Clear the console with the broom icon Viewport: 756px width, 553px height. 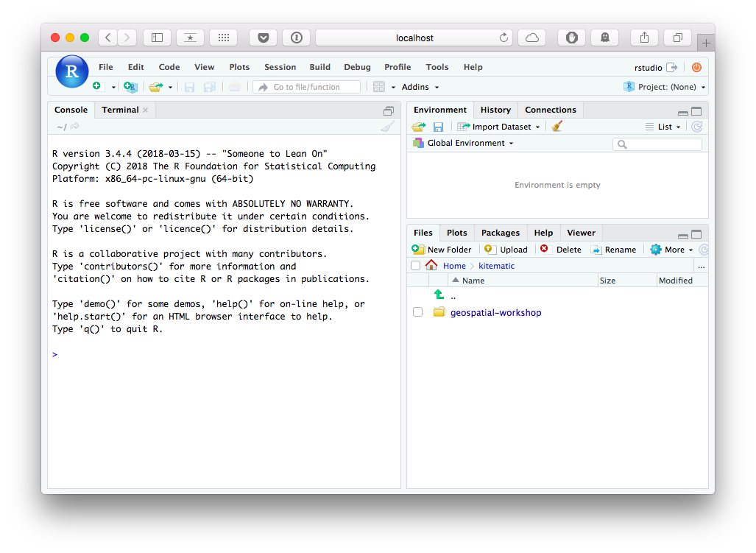(x=387, y=127)
